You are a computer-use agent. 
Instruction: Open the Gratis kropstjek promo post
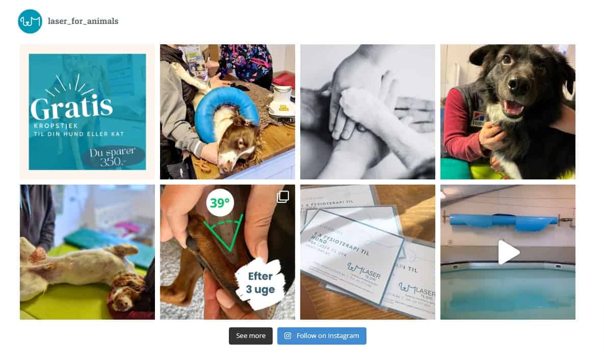click(x=88, y=112)
